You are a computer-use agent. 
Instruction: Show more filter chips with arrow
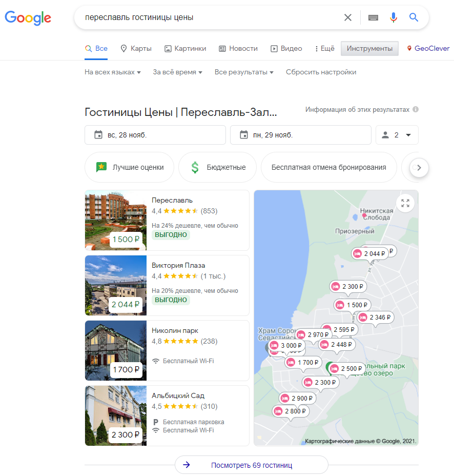[419, 168]
